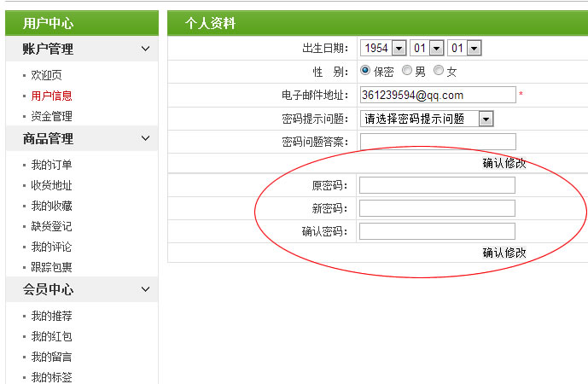Click the 商品管理 section header
The width and height of the screenshot is (588, 384).
click(82, 138)
